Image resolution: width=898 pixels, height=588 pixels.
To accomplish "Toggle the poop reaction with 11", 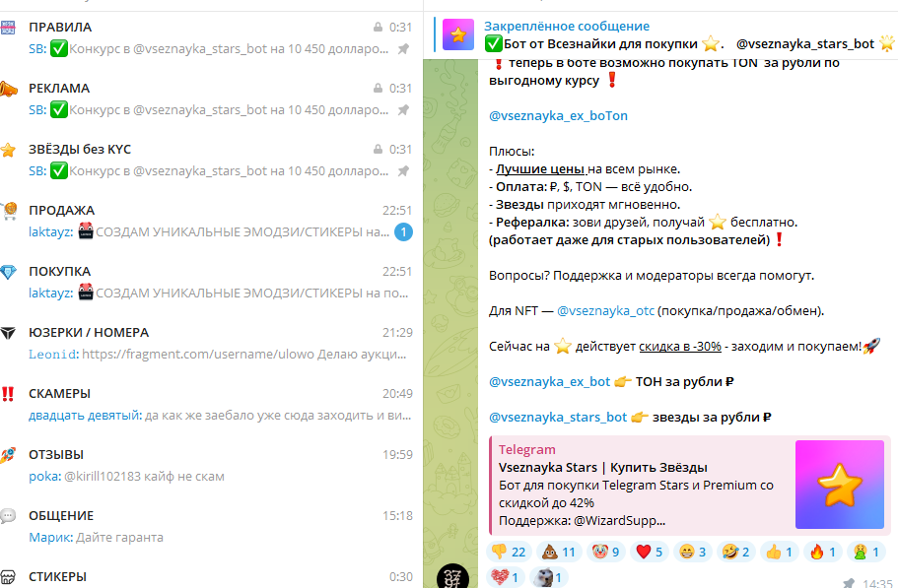I will (x=559, y=552).
